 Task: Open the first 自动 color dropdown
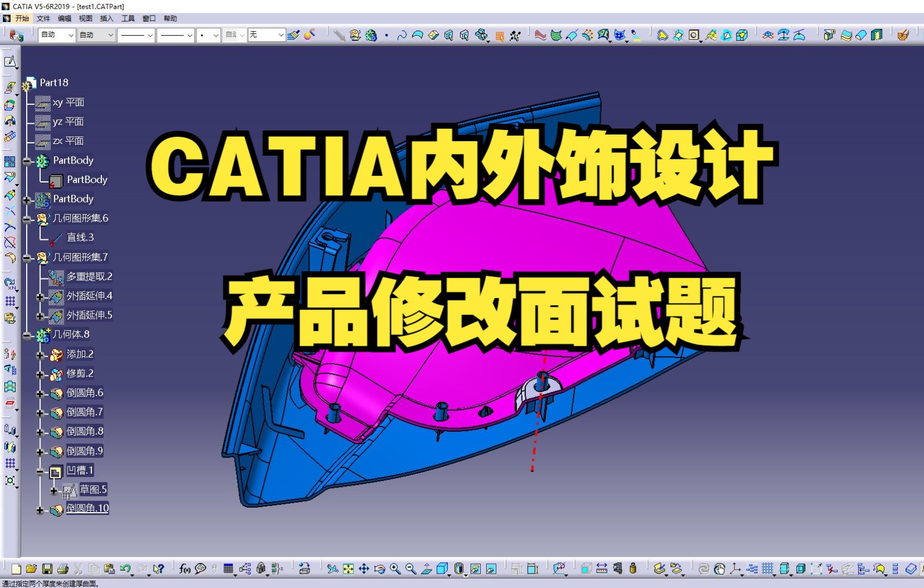pos(57,35)
